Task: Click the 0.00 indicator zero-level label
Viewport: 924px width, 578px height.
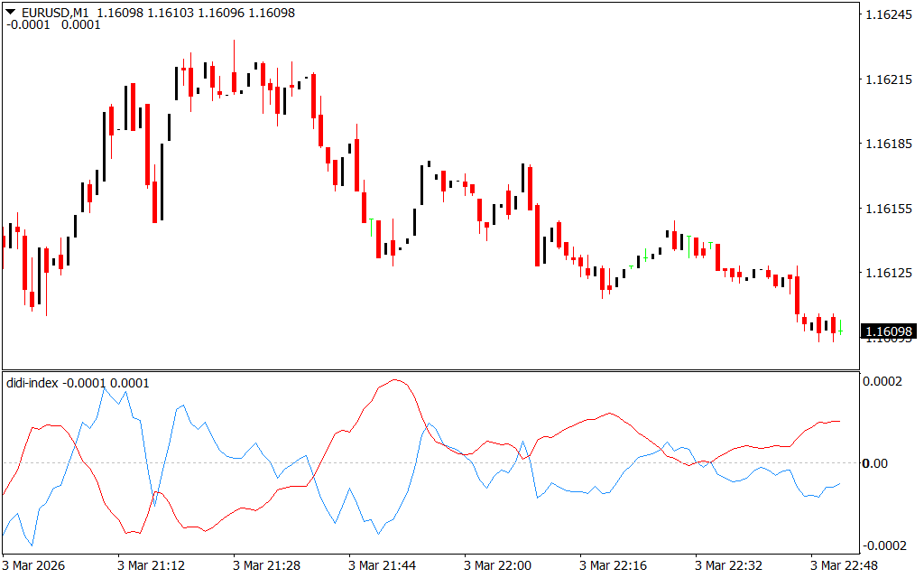Action: pos(877,463)
